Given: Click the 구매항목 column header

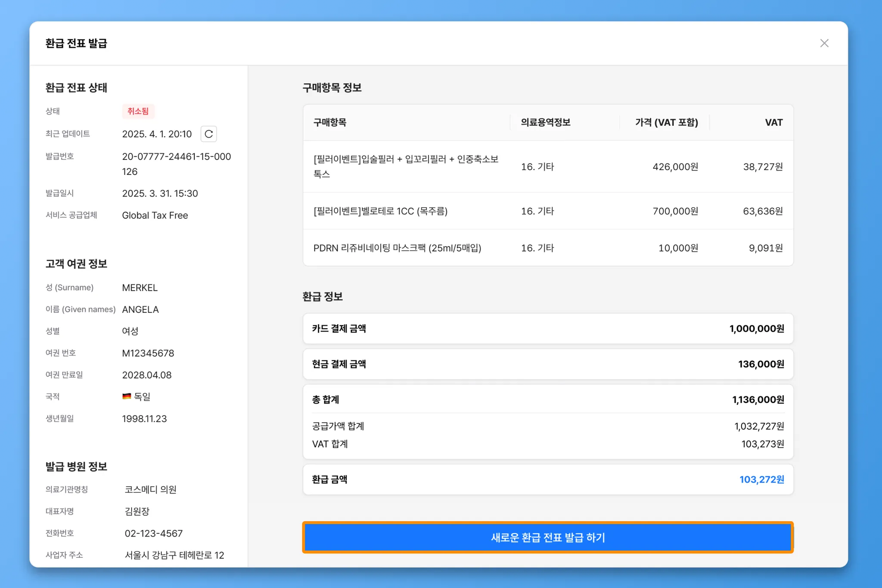Looking at the screenshot, I should tap(330, 122).
